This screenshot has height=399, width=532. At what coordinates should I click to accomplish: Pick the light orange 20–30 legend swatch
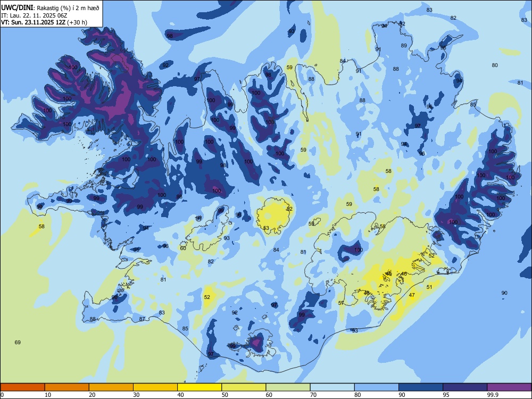(111, 387)
